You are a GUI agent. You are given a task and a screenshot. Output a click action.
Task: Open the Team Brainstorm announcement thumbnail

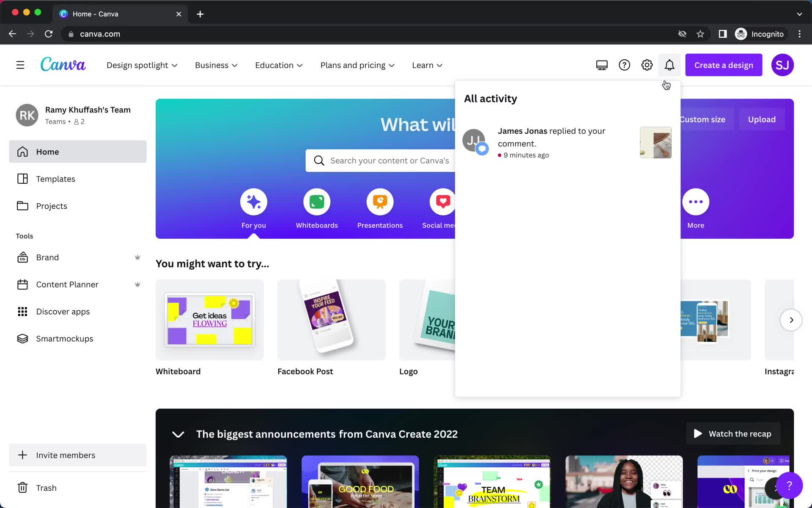click(492, 482)
